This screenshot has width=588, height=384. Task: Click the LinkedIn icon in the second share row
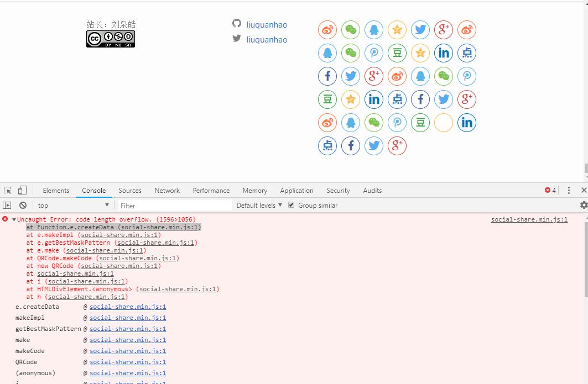click(x=444, y=53)
